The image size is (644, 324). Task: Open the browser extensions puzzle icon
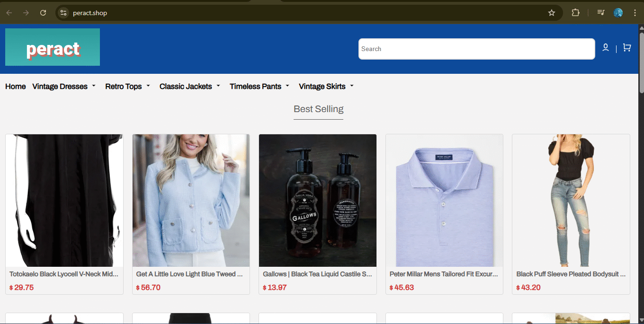coord(575,13)
